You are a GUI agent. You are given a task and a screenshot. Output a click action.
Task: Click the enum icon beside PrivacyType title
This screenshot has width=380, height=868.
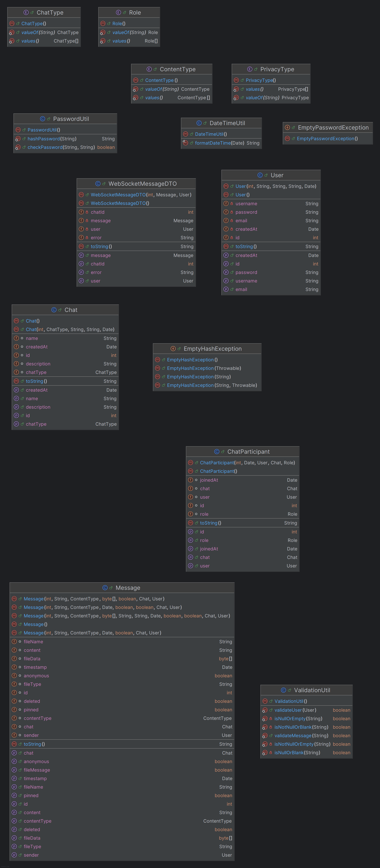249,69
